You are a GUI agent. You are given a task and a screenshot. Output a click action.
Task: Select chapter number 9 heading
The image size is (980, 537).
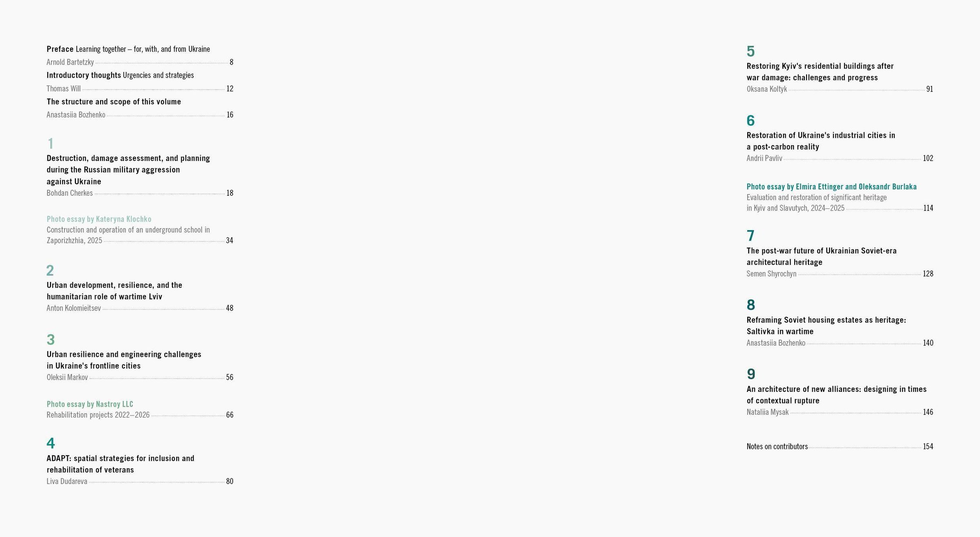coord(751,374)
